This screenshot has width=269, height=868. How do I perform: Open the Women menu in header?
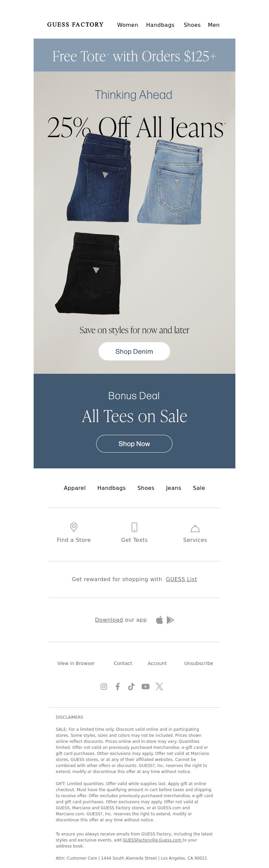click(127, 25)
